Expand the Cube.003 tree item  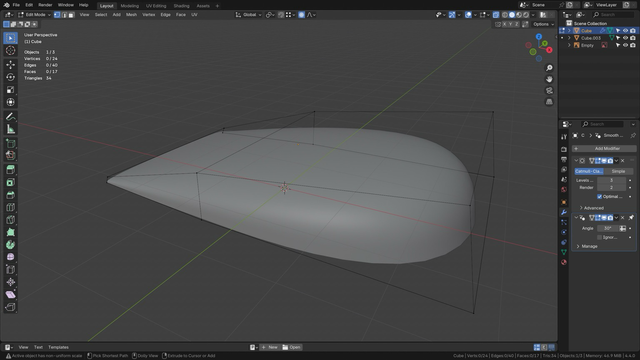(x=569, y=38)
